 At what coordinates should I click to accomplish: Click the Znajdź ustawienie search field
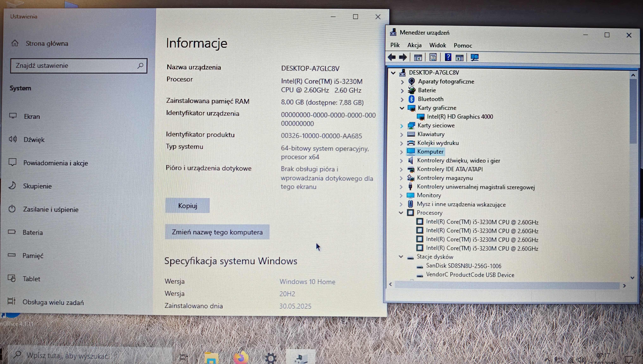[78, 66]
